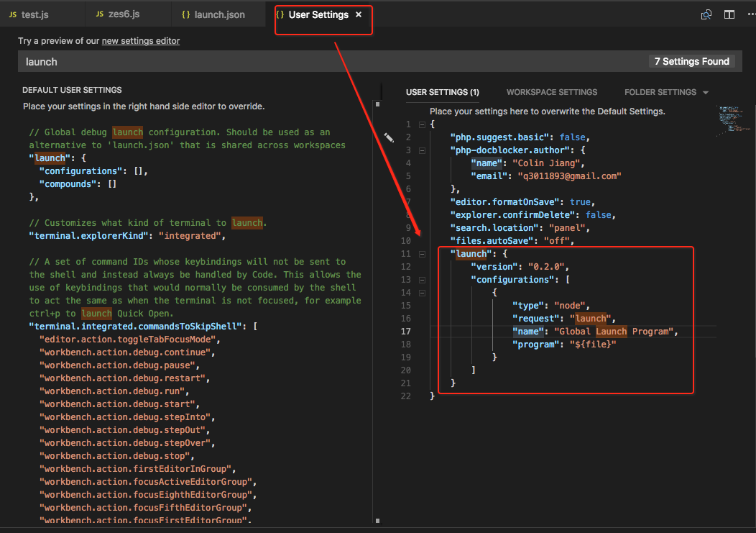Click the JS file icon on test.js tab

[12, 15]
